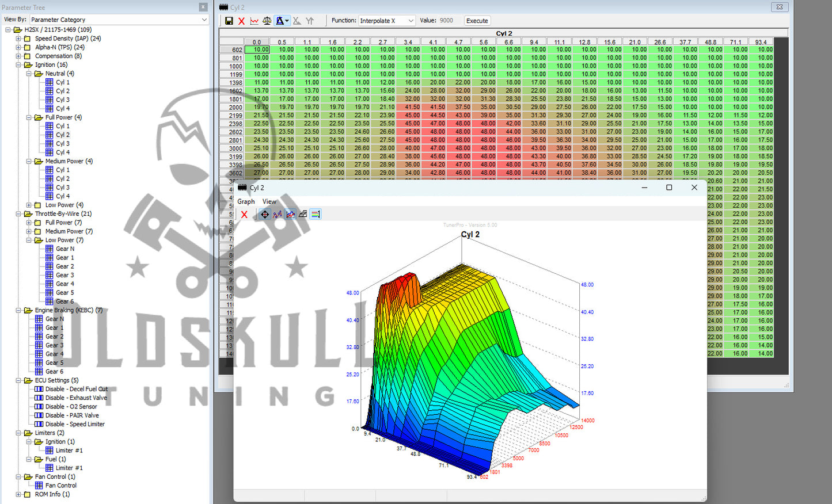Toggle the highlighted metronome-style toolbar button

pos(280,21)
